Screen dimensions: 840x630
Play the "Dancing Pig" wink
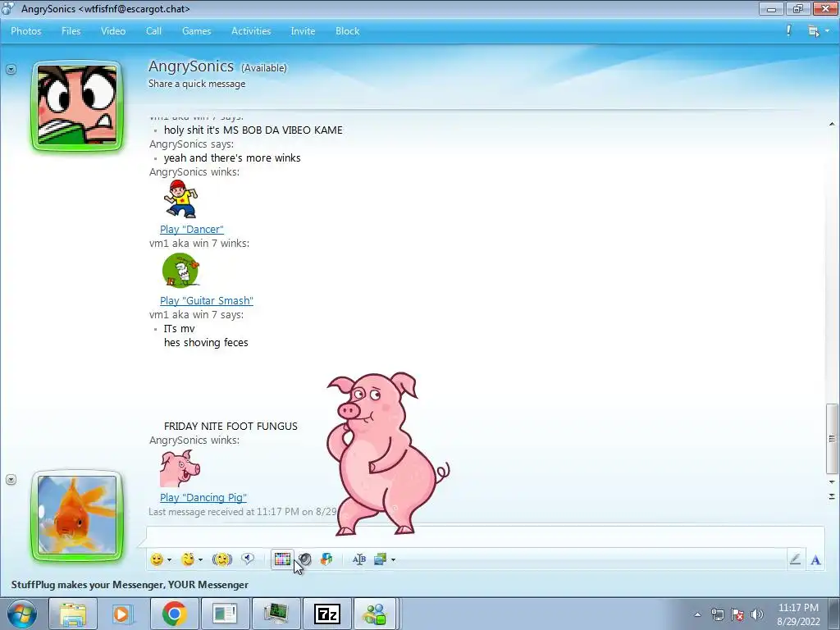click(203, 498)
